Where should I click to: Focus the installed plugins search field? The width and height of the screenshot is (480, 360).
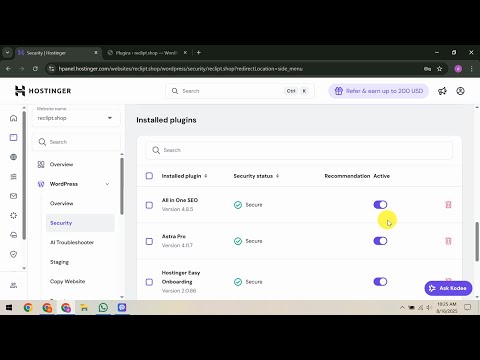click(299, 150)
